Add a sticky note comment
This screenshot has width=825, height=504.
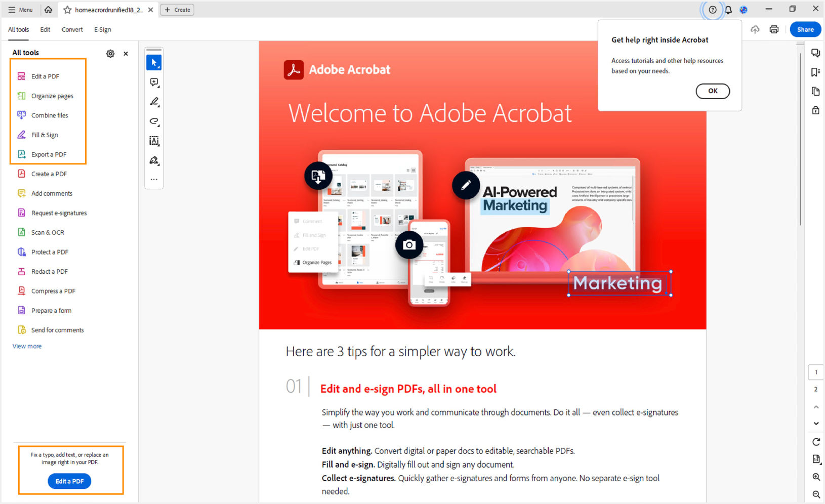154,82
